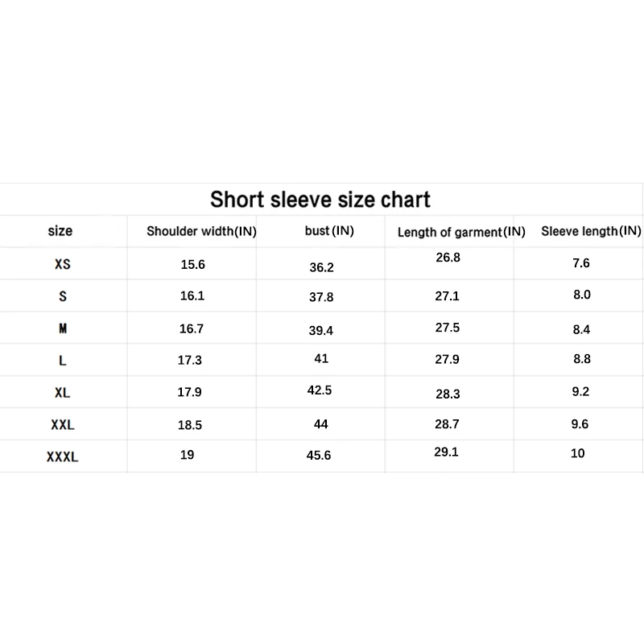Screen dimensions: 644x644
Task: Click garment length value 27.9
Action: [x=447, y=360]
